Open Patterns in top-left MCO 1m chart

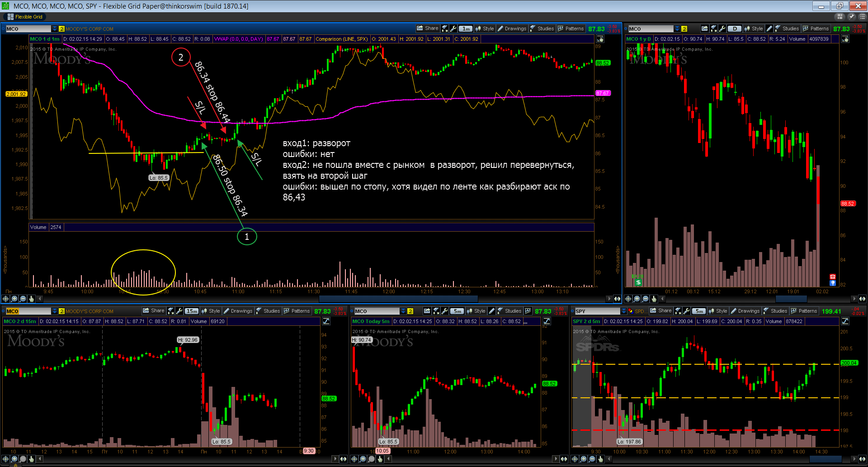click(x=571, y=29)
